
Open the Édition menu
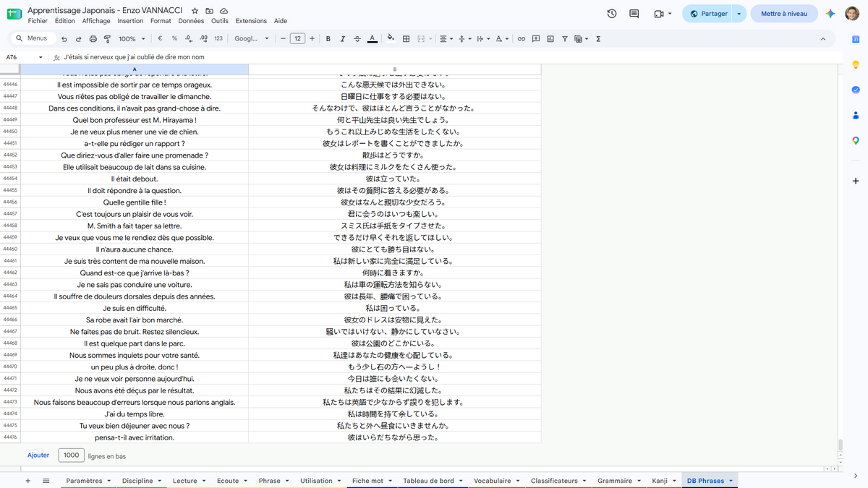click(x=64, y=21)
